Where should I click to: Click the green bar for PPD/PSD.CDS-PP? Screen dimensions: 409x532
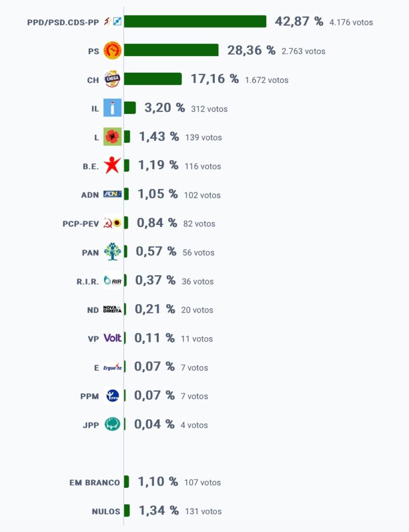195,21
